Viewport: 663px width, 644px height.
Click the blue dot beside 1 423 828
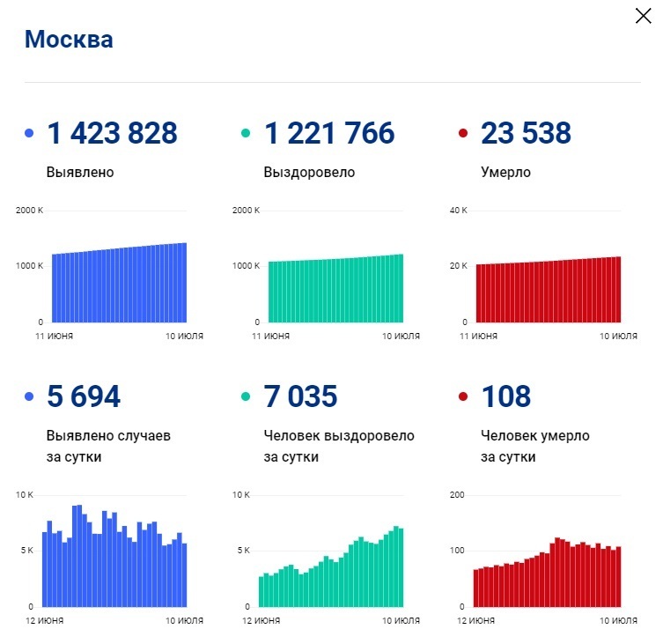[x=29, y=134]
